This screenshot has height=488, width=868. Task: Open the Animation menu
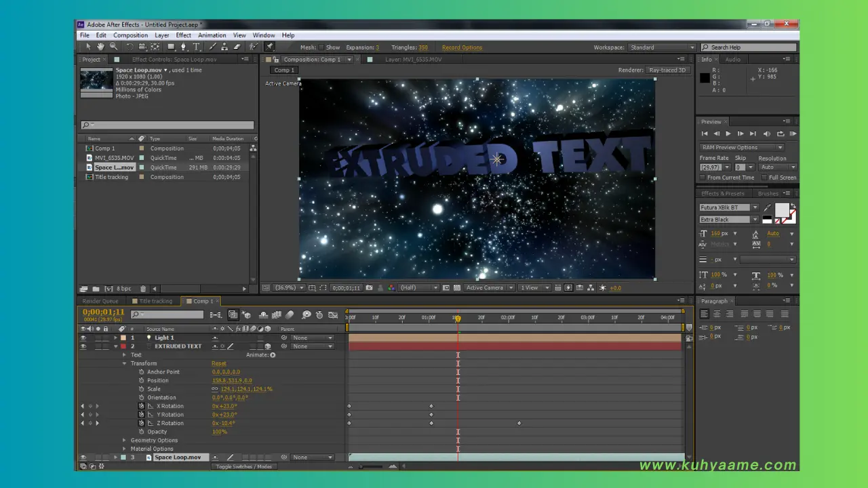coord(212,35)
